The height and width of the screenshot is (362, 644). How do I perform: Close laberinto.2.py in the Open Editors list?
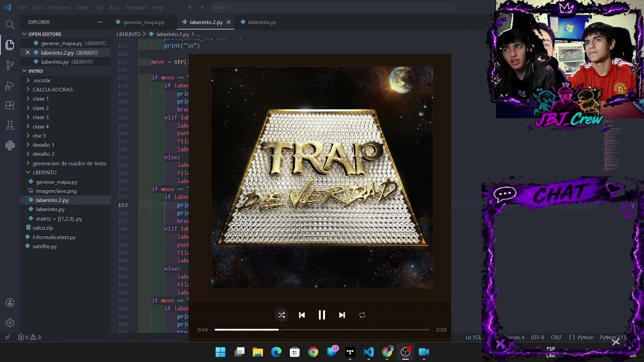click(x=28, y=52)
